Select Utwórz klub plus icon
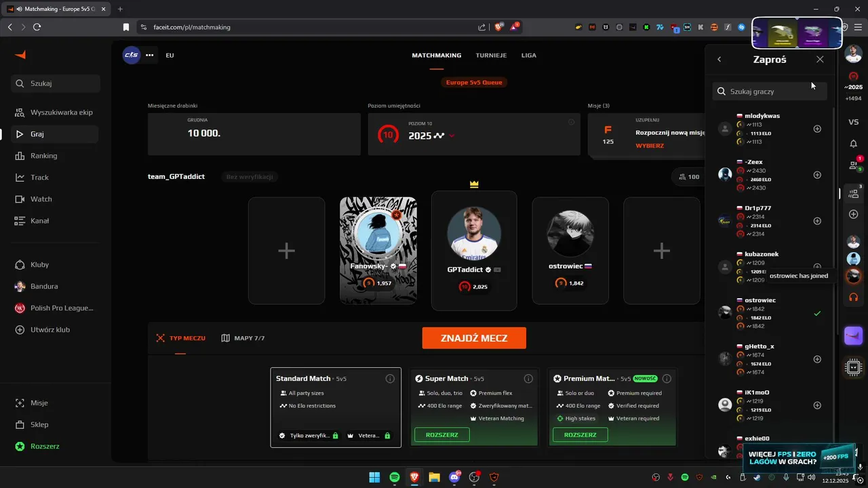This screenshot has width=868, height=488. tap(19, 329)
